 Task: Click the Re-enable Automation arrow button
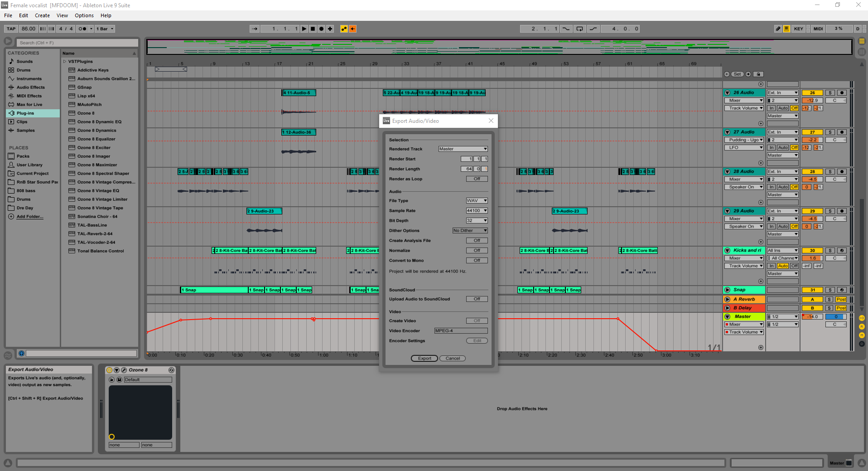[352, 29]
